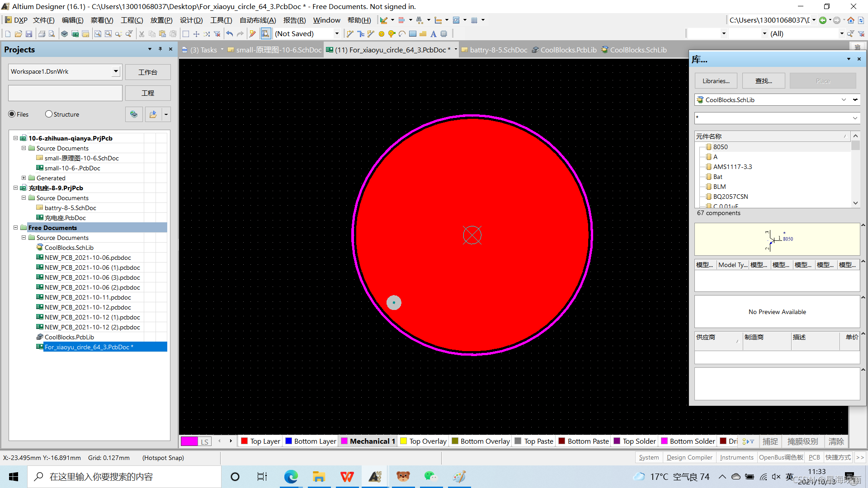Click the Save document icon
This screenshot has width=868, height=488.
coord(29,34)
